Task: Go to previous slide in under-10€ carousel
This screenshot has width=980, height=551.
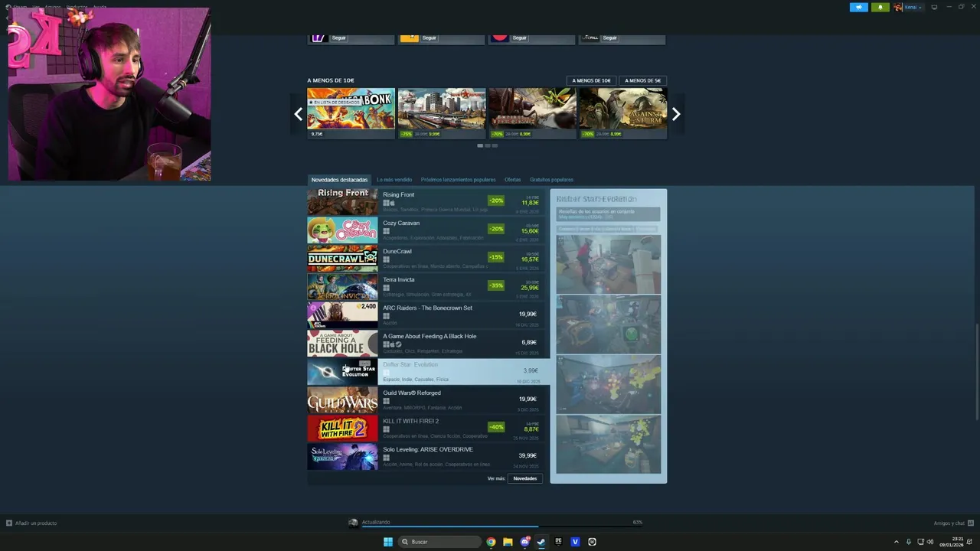Action: tap(299, 115)
